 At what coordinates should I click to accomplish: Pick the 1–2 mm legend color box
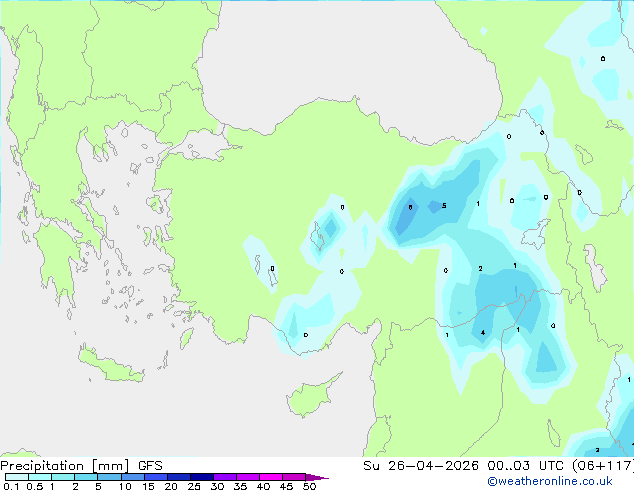point(63,477)
